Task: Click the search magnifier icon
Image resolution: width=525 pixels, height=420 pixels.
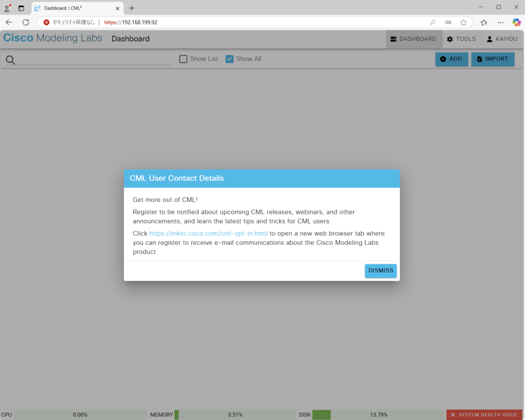Action: pos(10,60)
